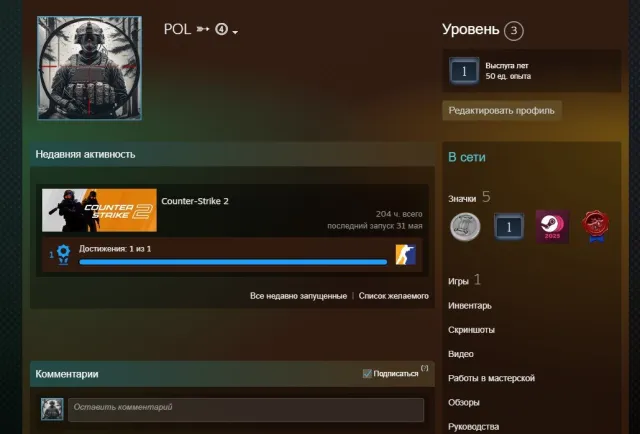640x434 pixels.
Task: Click the comment field 'Оставить комментарий'
Action: [x=246, y=410]
